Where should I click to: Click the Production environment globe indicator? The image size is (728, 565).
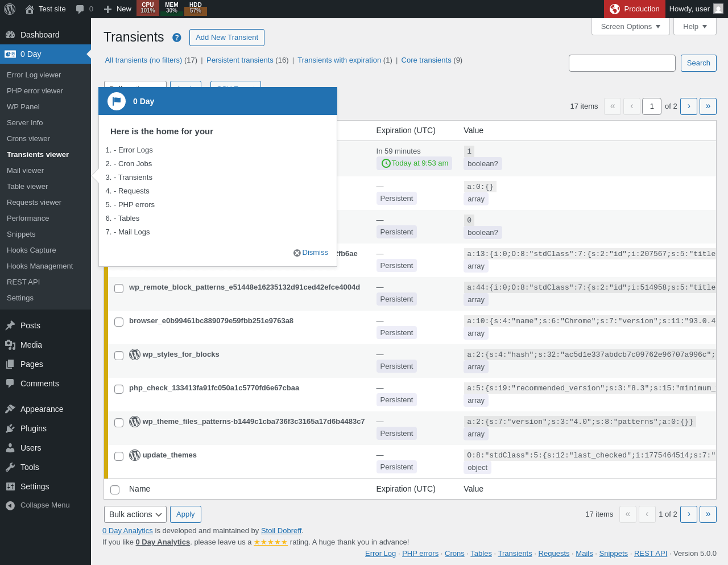[615, 9]
